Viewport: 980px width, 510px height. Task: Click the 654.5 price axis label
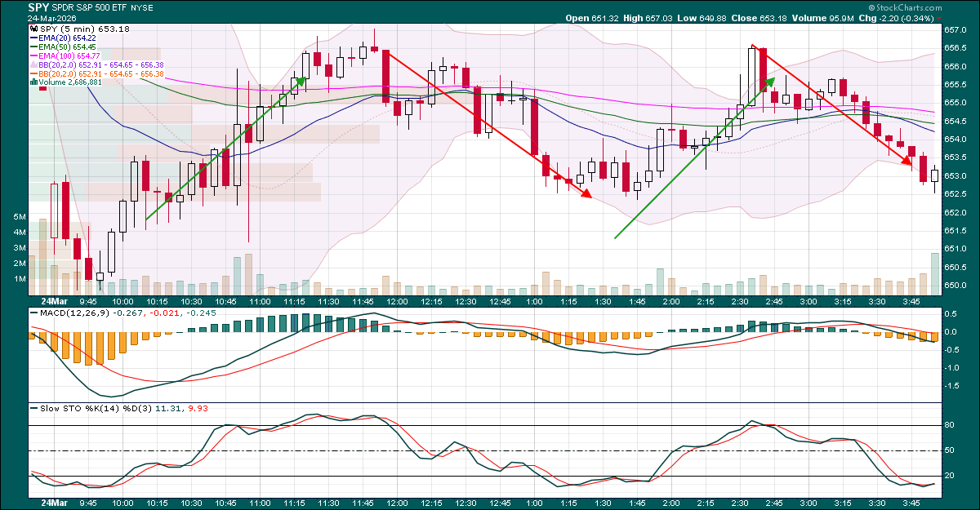coord(955,121)
